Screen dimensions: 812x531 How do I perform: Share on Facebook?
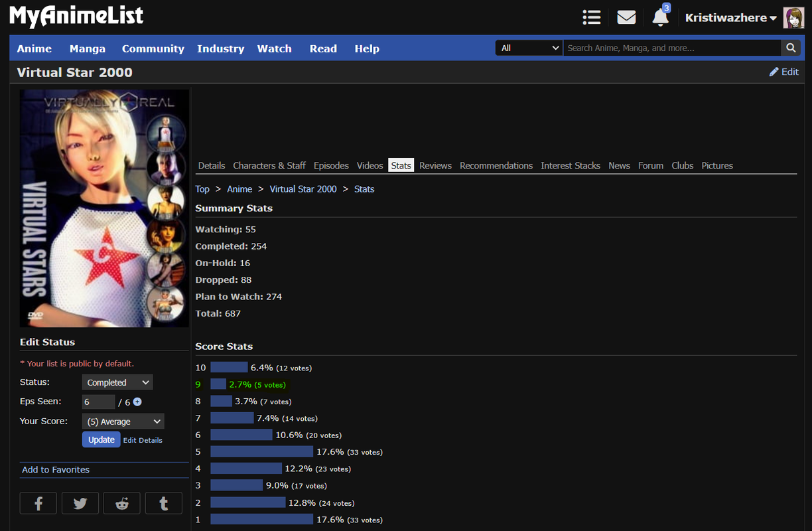click(x=38, y=503)
